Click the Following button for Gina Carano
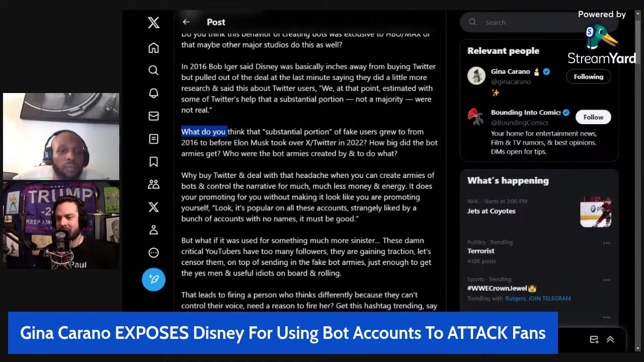The image size is (644, 362). pos(588,76)
